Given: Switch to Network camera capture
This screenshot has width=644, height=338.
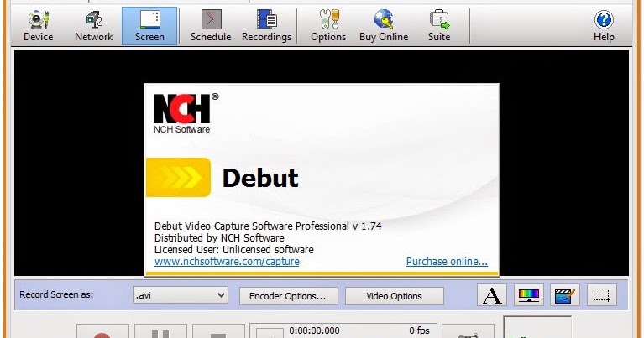Looking at the screenshot, I should [x=94, y=26].
